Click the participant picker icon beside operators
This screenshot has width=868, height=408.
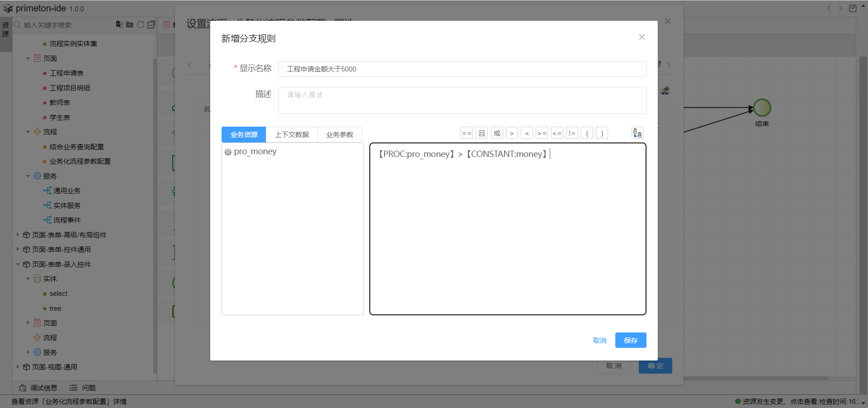[637, 133]
